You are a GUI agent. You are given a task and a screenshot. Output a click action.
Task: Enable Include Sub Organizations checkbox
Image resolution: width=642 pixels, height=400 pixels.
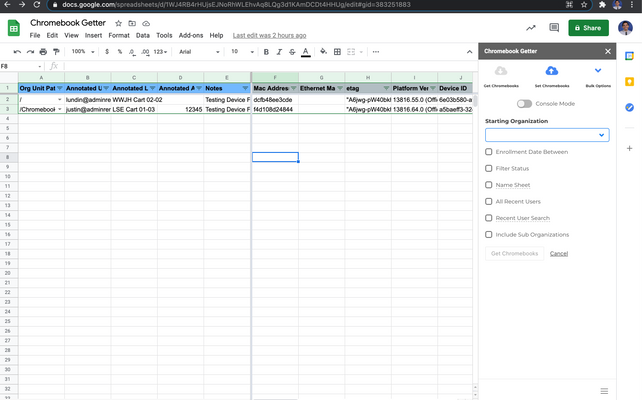pos(489,234)
